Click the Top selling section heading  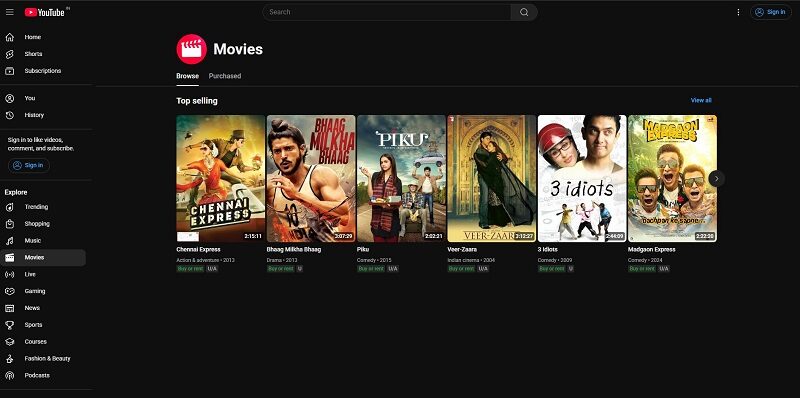coord(197,101)
